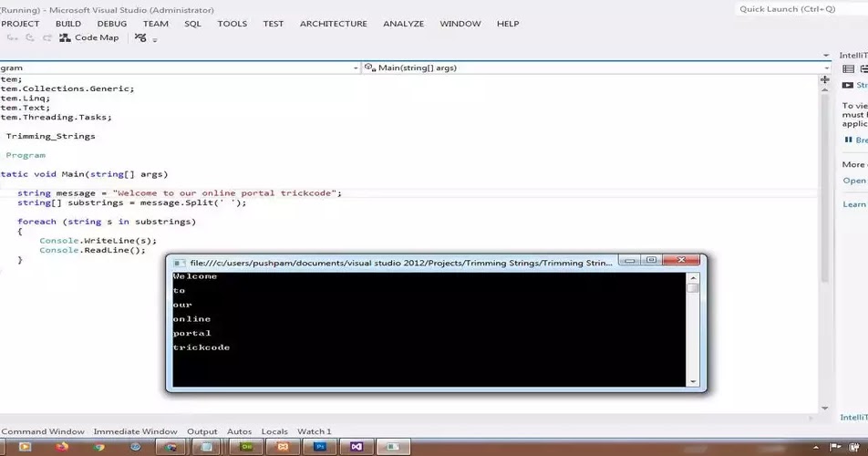Click the Trimming_Strings namespace name

pos(50,136)
